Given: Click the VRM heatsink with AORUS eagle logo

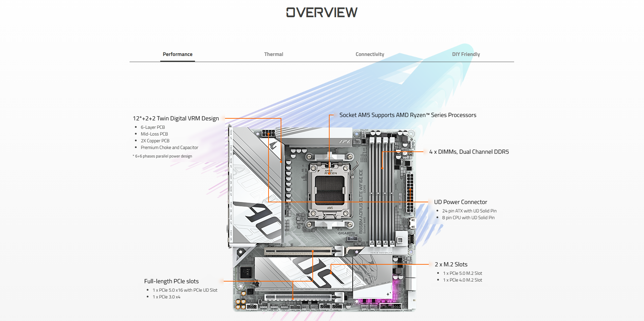Looking at the screenshot, I should (x=257, y=185).
